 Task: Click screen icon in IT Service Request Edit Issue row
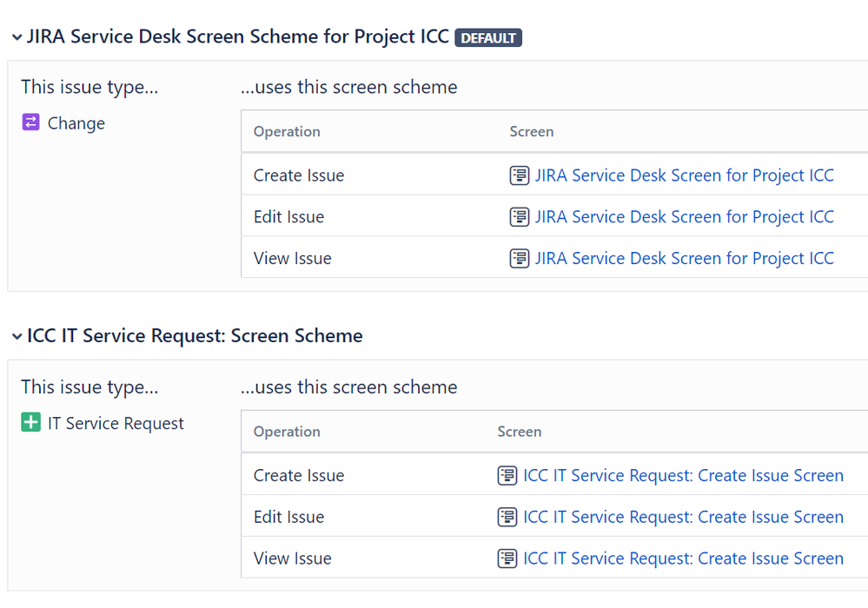point(507,517)
